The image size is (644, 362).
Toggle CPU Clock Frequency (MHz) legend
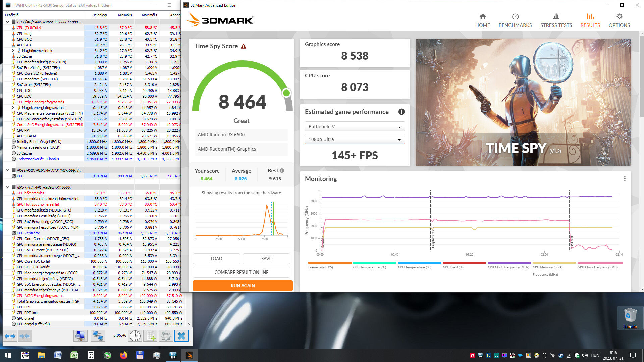508,265
